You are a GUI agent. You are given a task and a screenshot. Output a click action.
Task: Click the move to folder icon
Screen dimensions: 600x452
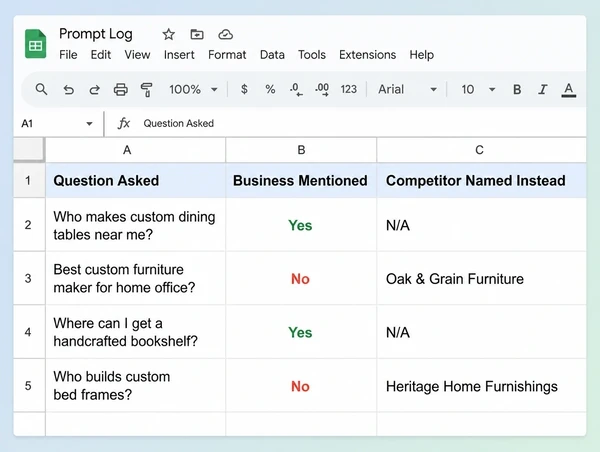click(x=197, y=34)
